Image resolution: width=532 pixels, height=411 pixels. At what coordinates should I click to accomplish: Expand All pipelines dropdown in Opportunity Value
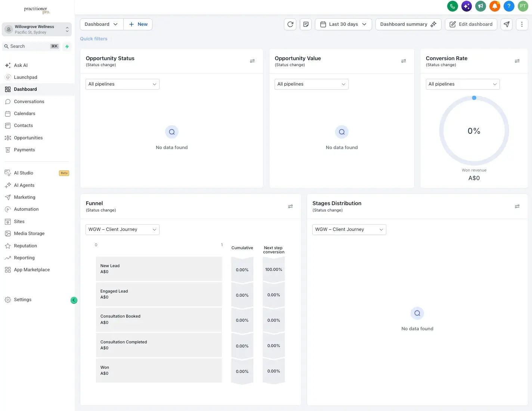312,84
